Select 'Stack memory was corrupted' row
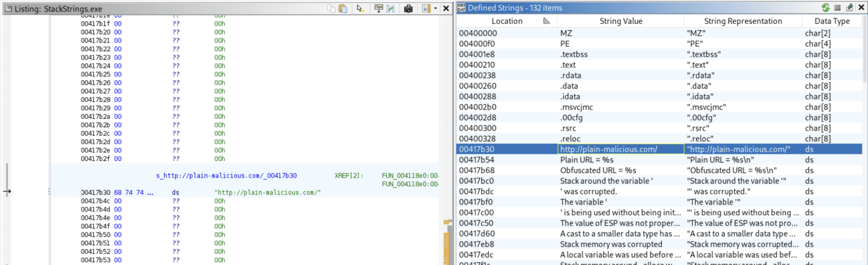868x265 pixels. [x=660, y=244]
